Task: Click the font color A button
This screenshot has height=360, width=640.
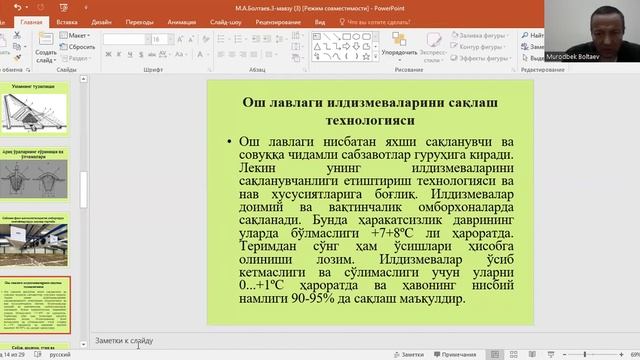Action: coord(200,54)
